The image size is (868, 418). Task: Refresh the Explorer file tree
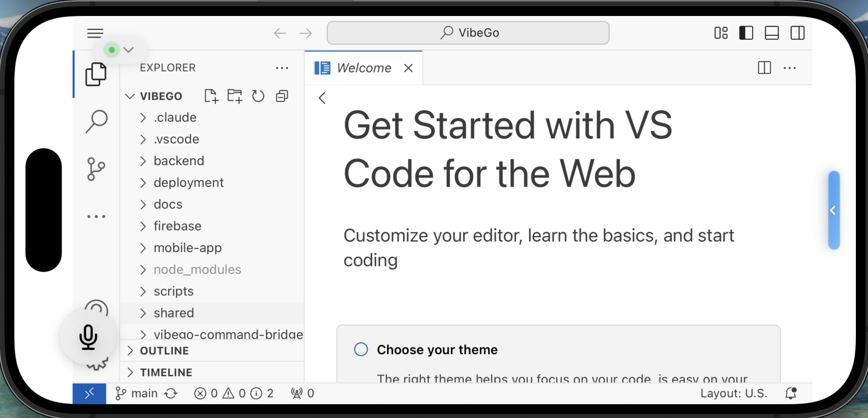pos(258,96)
